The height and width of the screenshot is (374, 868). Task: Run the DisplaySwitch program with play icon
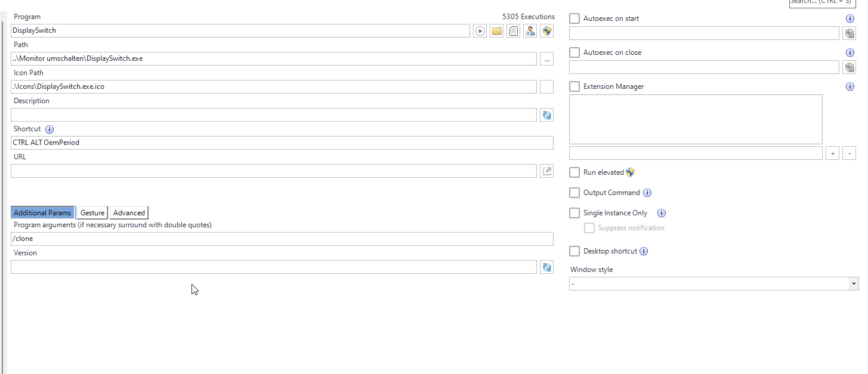[x=480, y=31]
